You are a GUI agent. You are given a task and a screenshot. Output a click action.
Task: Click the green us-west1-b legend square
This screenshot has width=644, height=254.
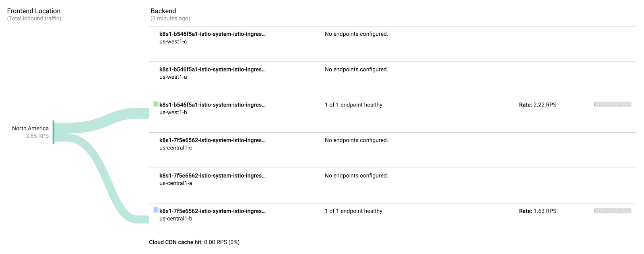coord(156,104)
